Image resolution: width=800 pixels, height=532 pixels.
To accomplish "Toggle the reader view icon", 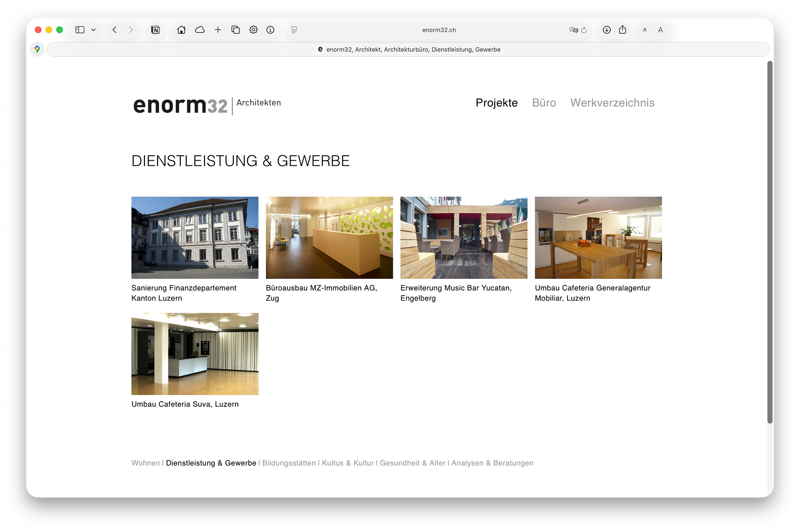I will [294, 30].
